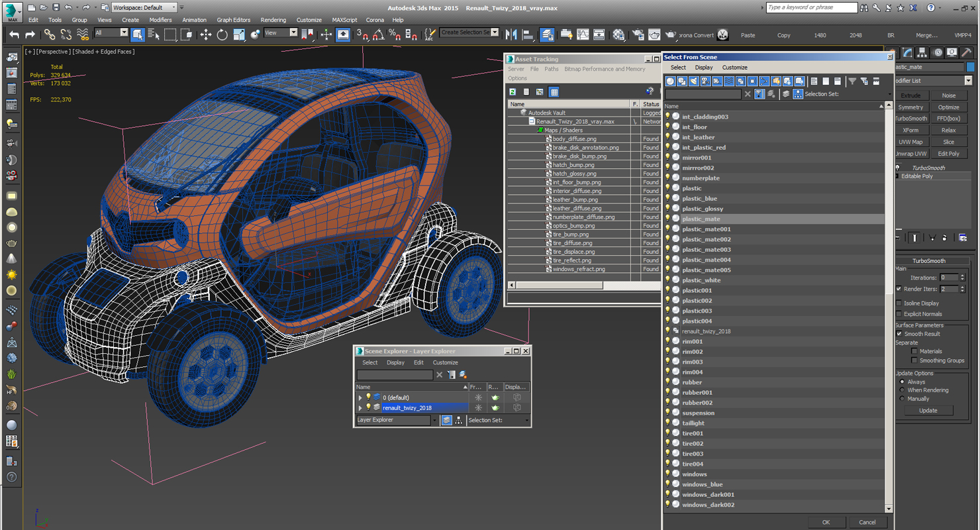Enable Separate by Materials checkbox
980x530 pixels.
914,351
